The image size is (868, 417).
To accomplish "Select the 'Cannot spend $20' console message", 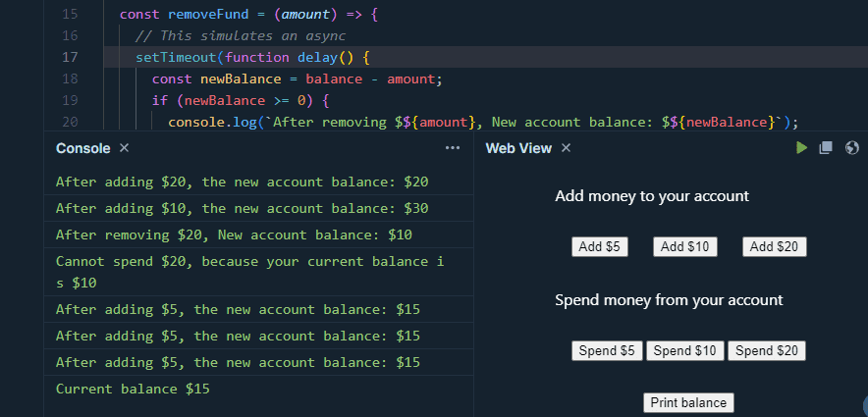I will [x=258, y=272].
